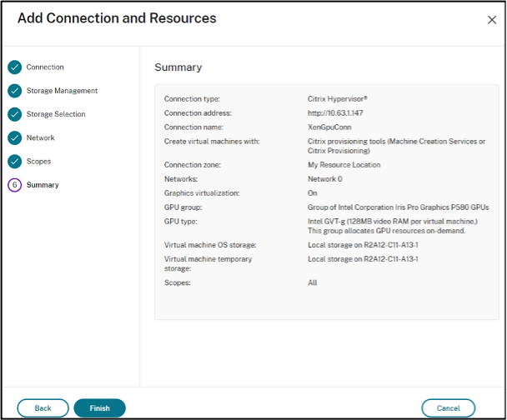
Task: Click the Summary heading in main panel
Action: [x=178, y=67]
